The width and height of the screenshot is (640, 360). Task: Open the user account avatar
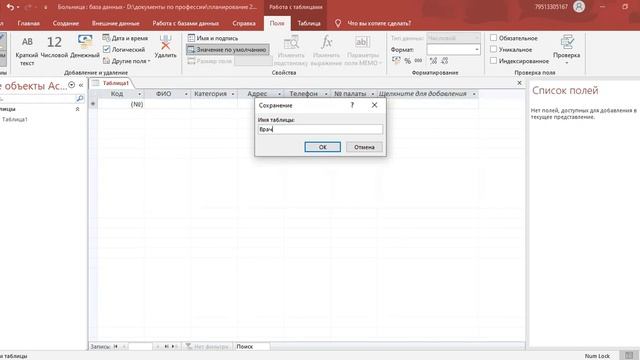(579, 7)
